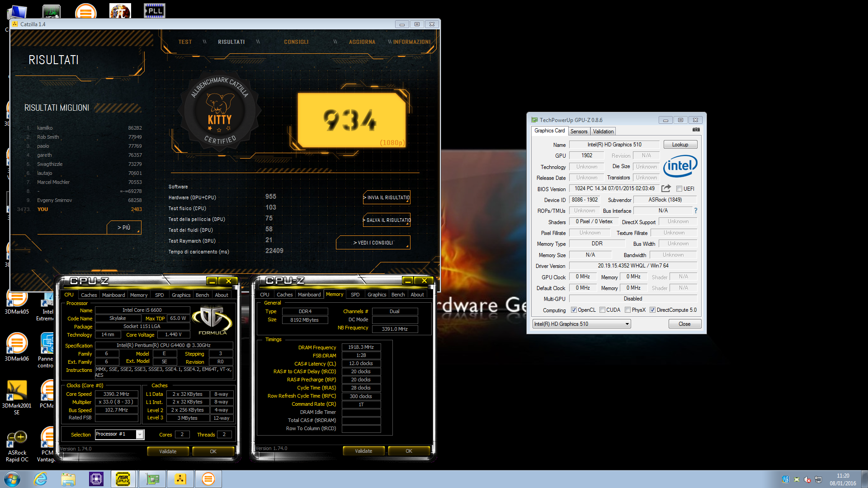Open Windows Explorer folder in taskbar
The image size is (868, 488).
click(x=68, y=479)
